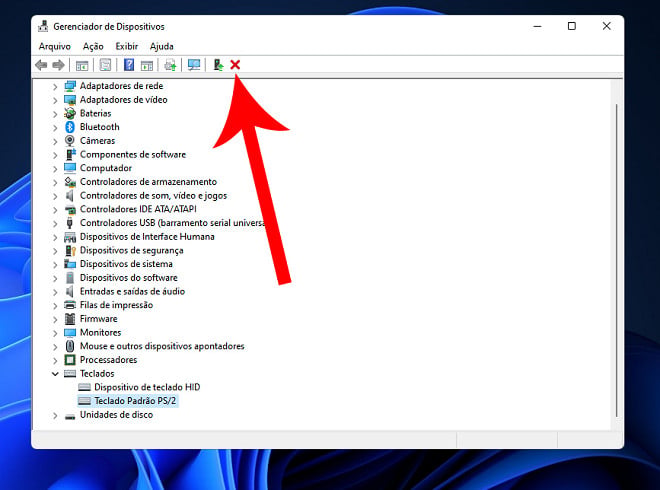660x490 pixels.
Task: Collapse the Teclados category chevron
Action: coord(55,374)
